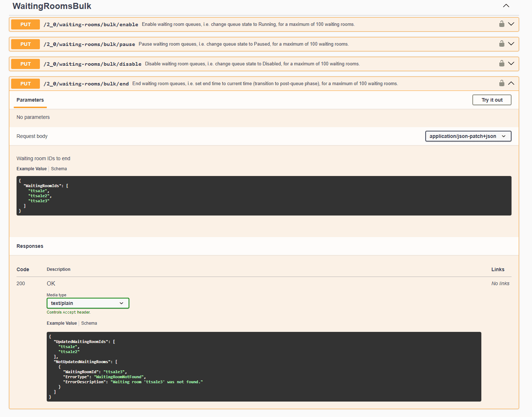Expand the bulk/pause endpoint chevron
532x417 pixels.
coord(511,43)
